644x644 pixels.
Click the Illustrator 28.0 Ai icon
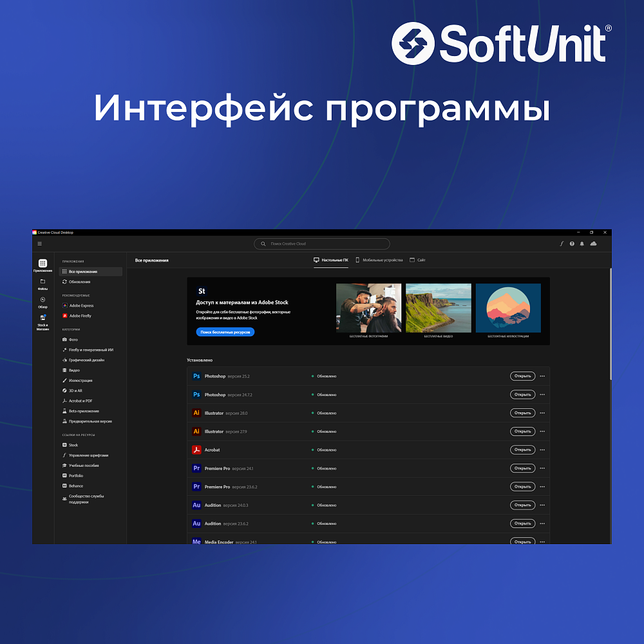coord(196,413)
